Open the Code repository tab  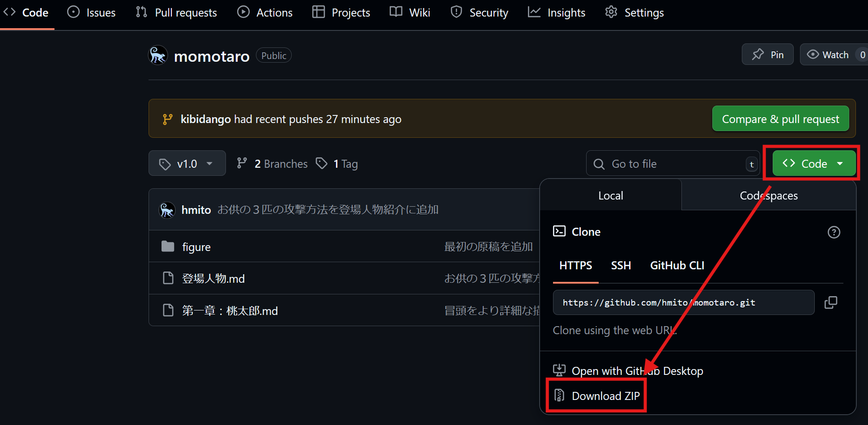point(26,13)
